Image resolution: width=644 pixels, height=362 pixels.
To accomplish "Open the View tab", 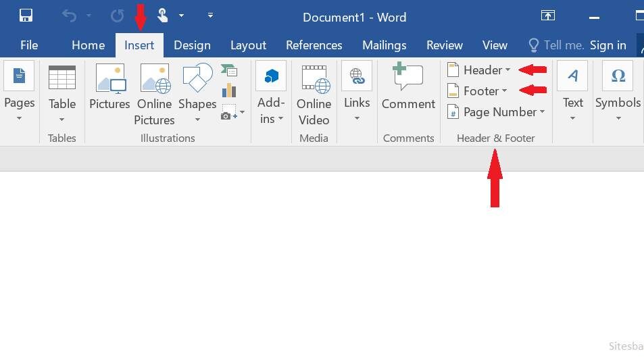I will [495, 45].
